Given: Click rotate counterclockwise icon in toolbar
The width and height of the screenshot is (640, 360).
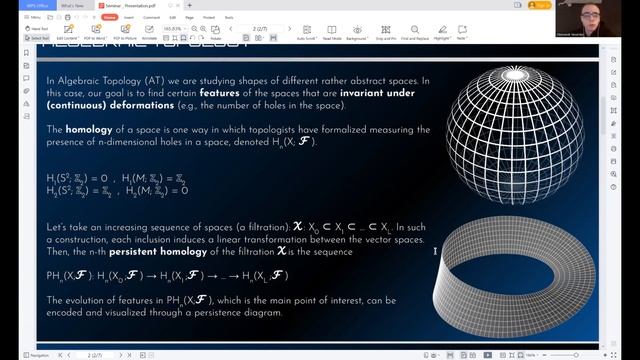Looking at the screenshot, I should pyautogui.click(x=192, y=38).
